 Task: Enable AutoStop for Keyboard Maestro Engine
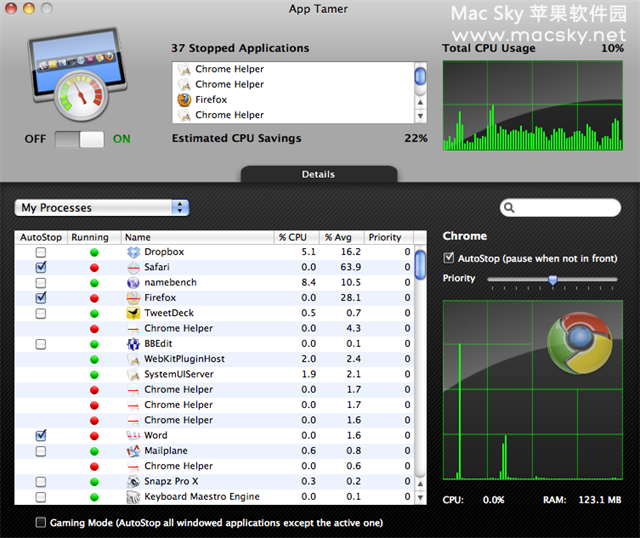click(x=41, y=497)
